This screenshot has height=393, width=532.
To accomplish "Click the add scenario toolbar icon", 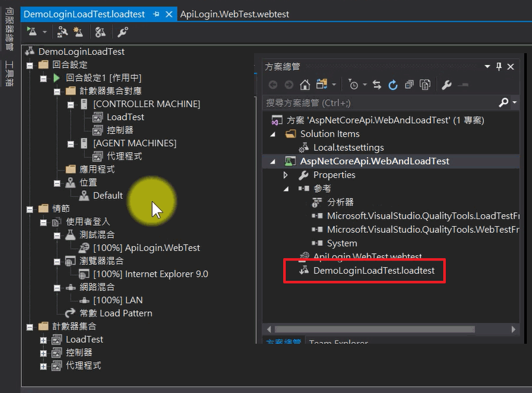I will 62,32.
